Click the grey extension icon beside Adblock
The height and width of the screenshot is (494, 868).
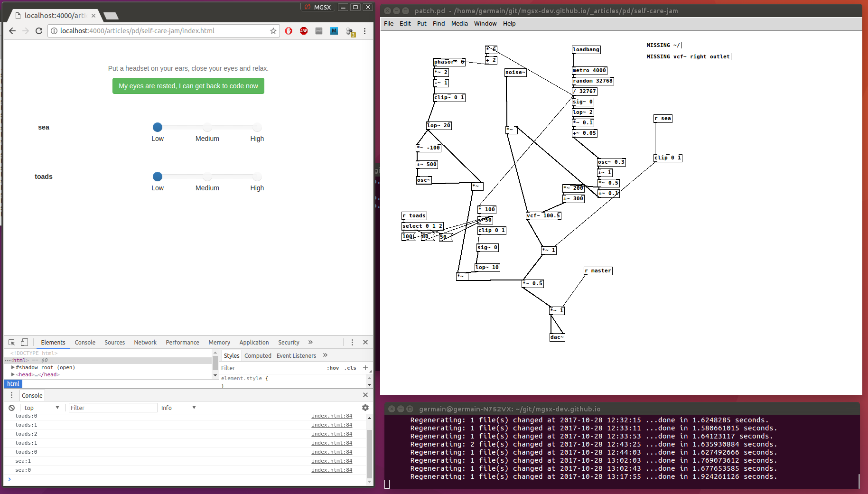[x=319, y=31]
